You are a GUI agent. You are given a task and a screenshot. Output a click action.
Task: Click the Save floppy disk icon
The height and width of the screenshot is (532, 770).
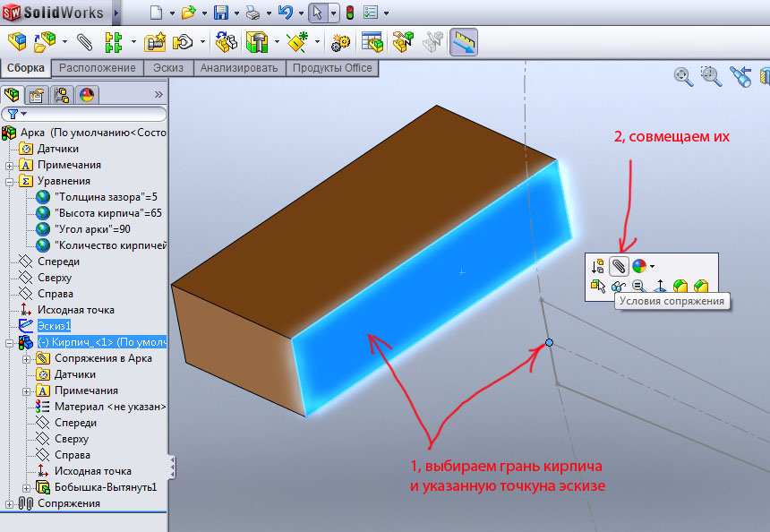(x=220, y=13)
